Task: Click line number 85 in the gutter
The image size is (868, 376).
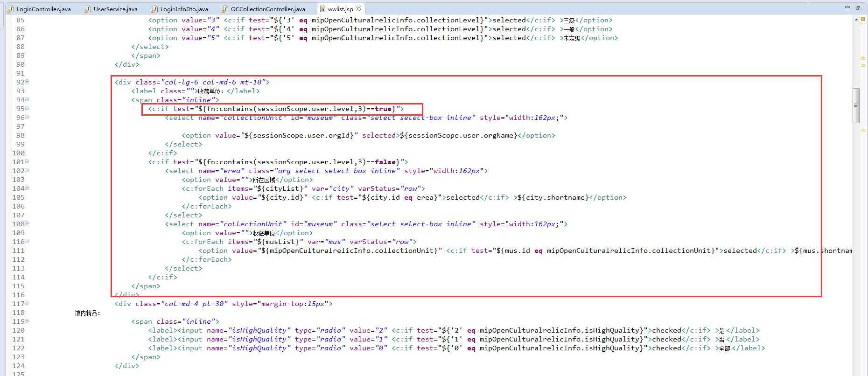Action: pyautogui.click(x=21, y=20)
